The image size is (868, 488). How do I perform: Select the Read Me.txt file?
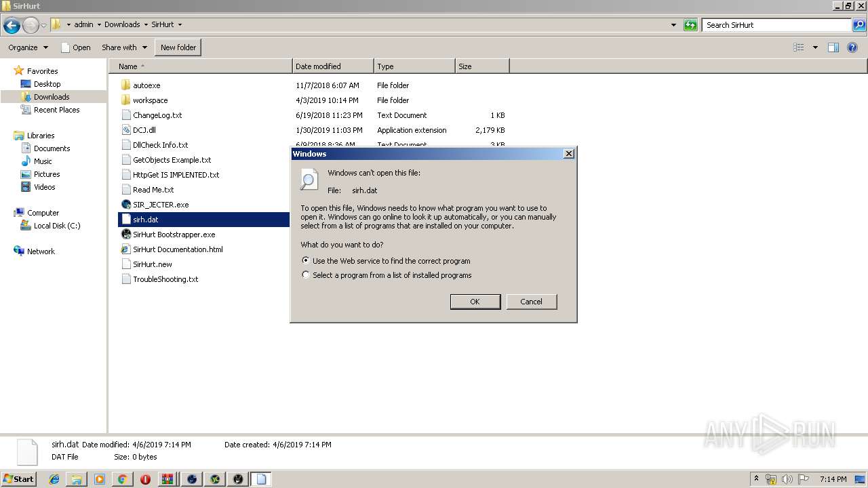(x=153, y=190)
